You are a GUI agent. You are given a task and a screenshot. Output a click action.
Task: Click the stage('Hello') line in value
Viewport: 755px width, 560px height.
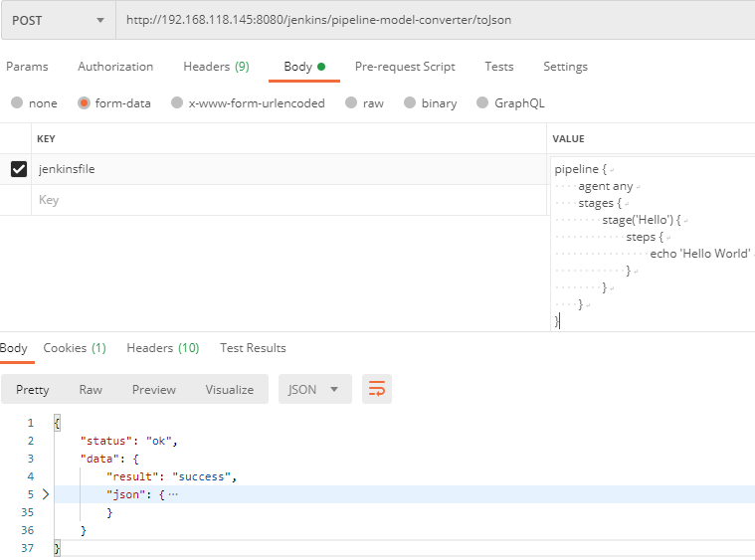click(642, 220)
